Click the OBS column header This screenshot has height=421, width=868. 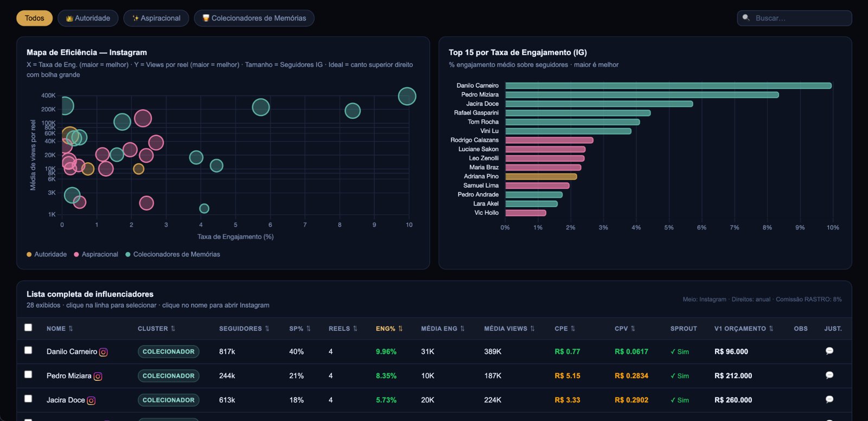[801, 329]
